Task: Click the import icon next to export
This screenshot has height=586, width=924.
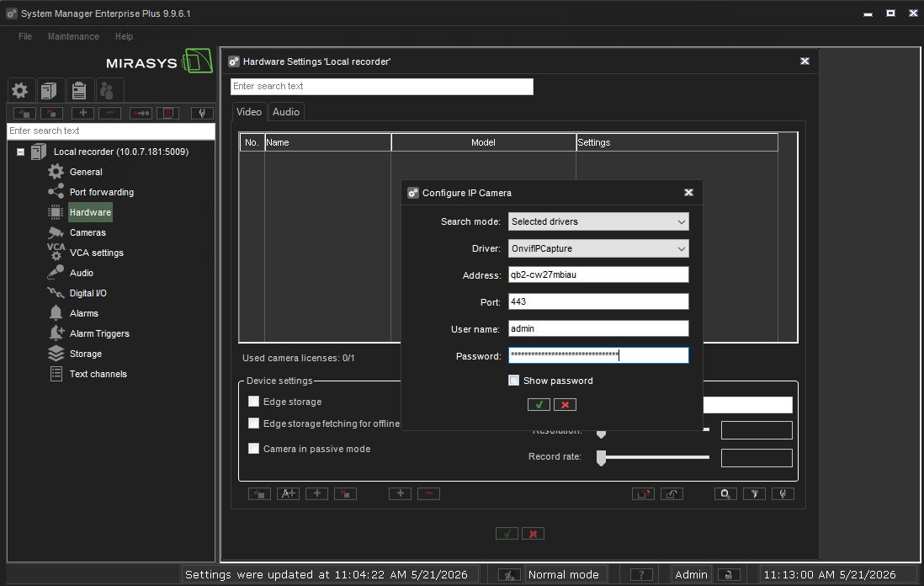Action: (x=672, y=493)
